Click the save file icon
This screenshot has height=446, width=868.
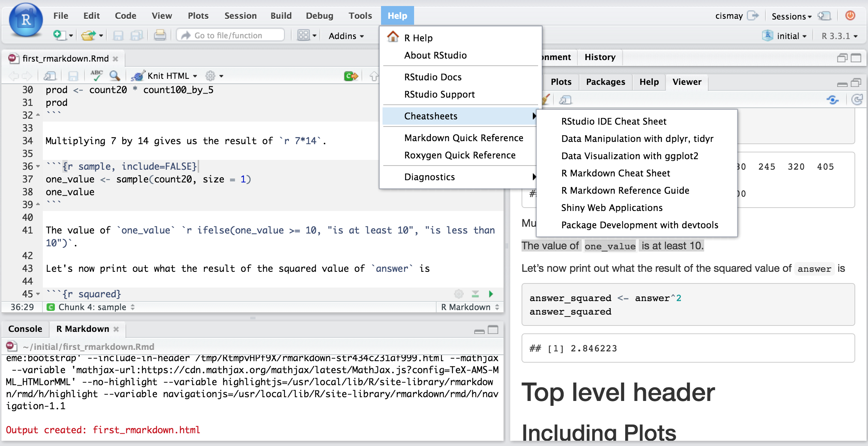point(118,36)
